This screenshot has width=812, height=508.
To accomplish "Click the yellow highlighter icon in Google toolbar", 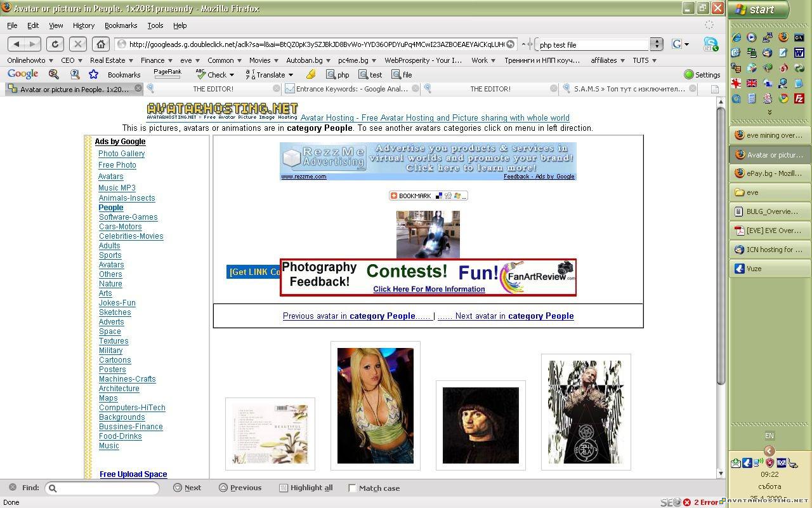I will pos(310,74).
